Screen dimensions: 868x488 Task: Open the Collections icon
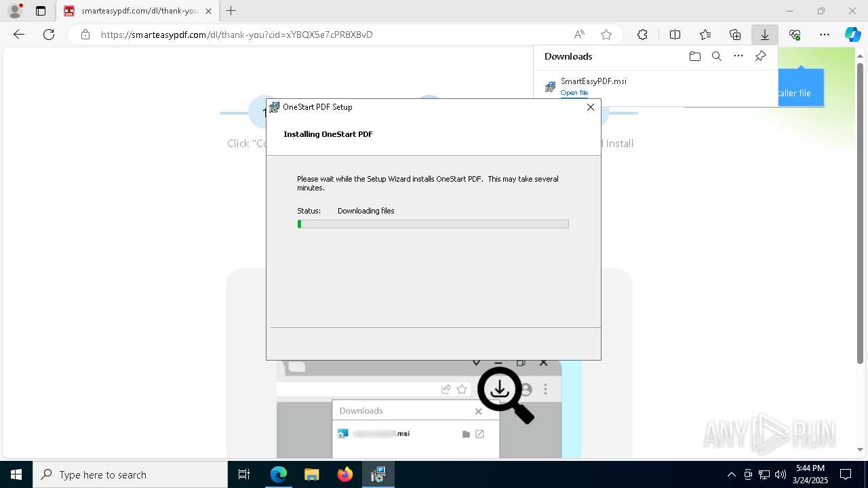pyautogui.click(x=735, y=35)
